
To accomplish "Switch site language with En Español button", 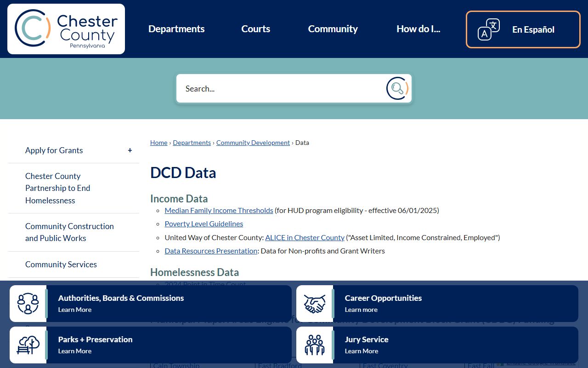I will pyautogui.click(x=533, y=29).
